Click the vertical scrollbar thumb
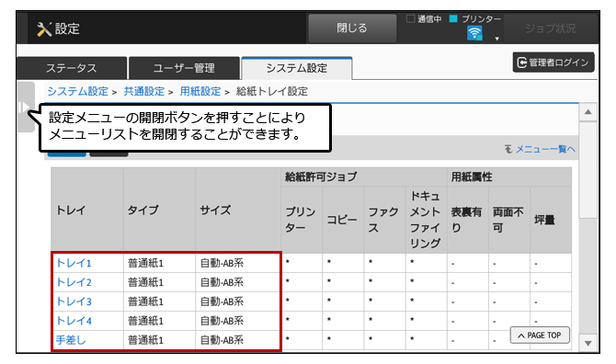This screenshot has height=364, width=616. tap(588, 170)
